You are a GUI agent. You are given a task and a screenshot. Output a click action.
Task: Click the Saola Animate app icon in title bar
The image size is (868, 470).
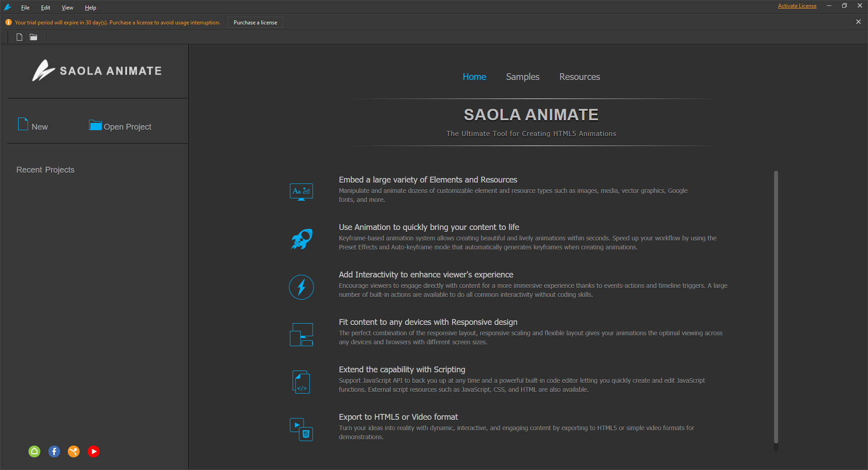8,7
